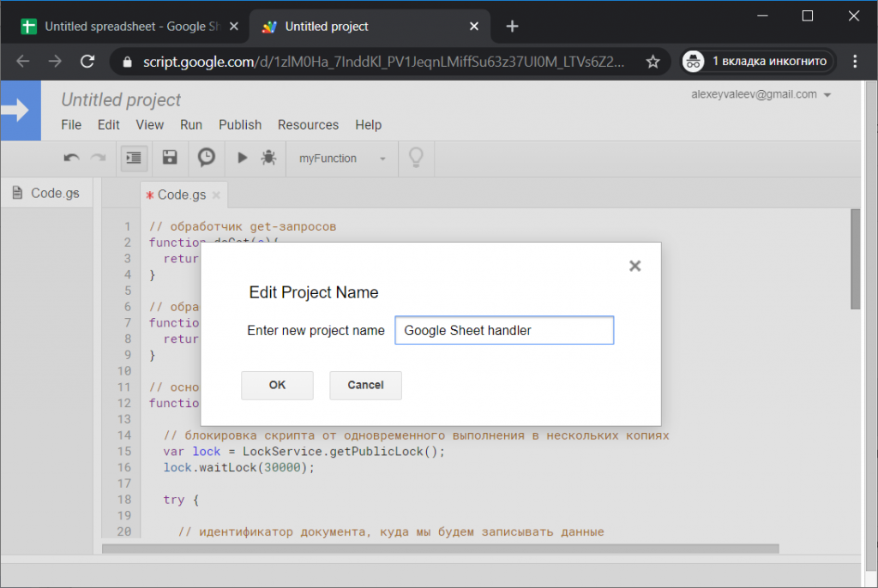Click the project name input field

click(503, 330)
